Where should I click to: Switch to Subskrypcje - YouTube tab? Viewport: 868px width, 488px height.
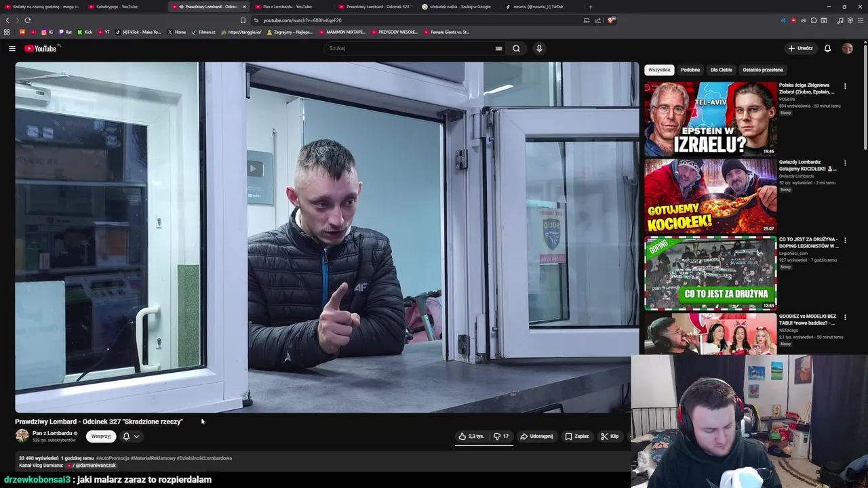tap(124, 7)
